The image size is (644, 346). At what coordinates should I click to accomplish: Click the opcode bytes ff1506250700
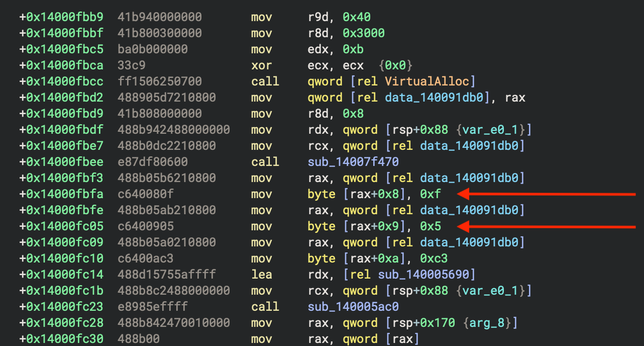click(160, 81)
